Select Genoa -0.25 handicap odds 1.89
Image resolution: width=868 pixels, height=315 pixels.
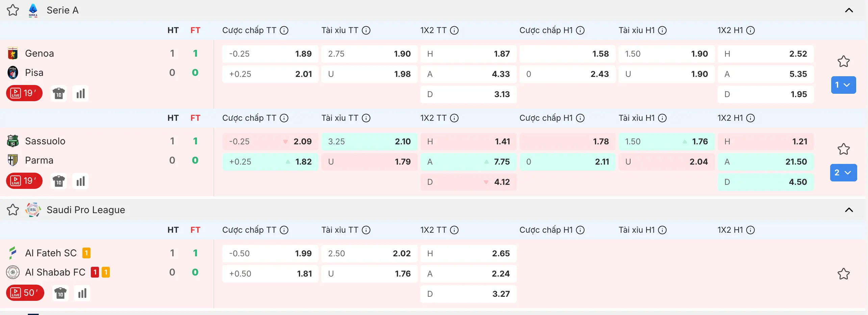coord(270,54)
